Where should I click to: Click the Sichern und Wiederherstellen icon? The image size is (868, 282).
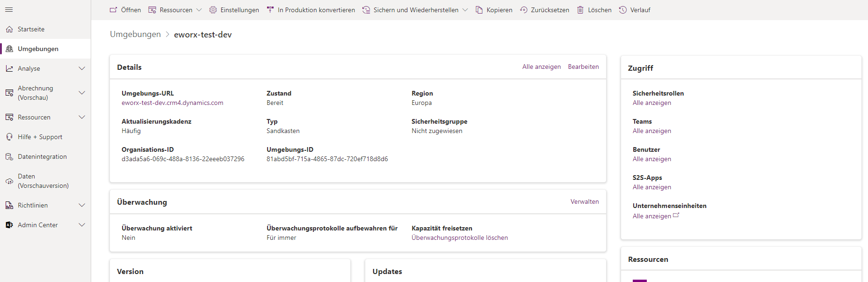[x=366, y=10]
